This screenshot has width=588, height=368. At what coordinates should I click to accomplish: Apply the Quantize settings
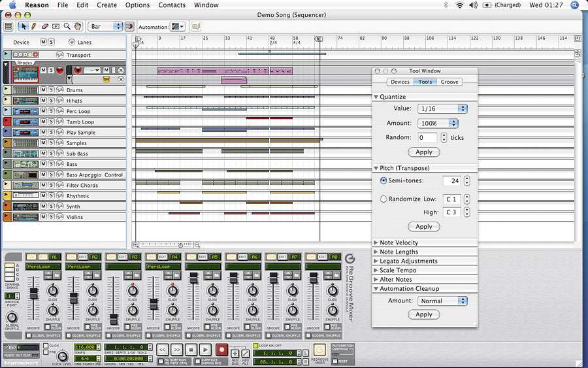click(x=424, y=152)
